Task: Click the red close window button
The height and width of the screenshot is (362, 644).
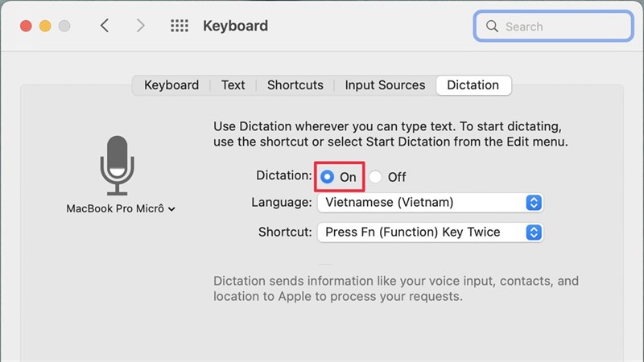Action: (x=26, y=26)
